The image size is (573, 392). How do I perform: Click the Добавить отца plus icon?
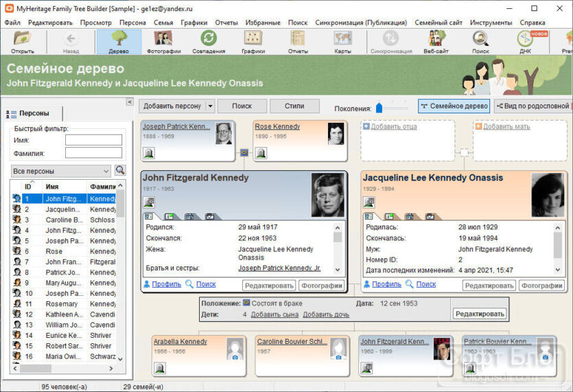[x=366, y=126]
